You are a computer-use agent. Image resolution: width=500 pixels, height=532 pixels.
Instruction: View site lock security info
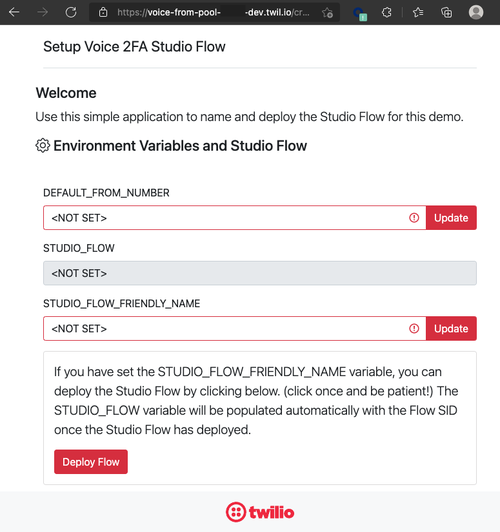point(103,13)
